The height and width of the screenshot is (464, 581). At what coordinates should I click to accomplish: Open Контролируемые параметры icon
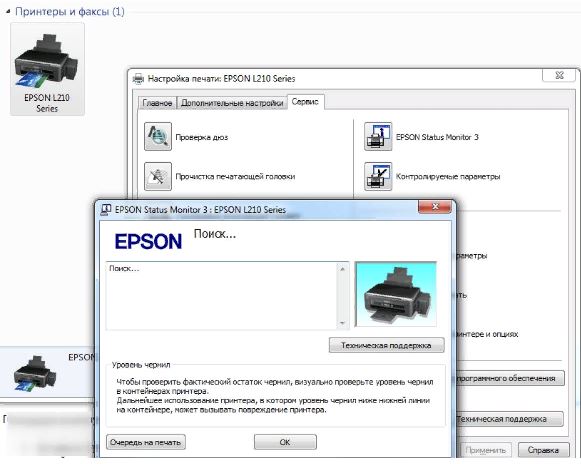click(x=378, y=176)
